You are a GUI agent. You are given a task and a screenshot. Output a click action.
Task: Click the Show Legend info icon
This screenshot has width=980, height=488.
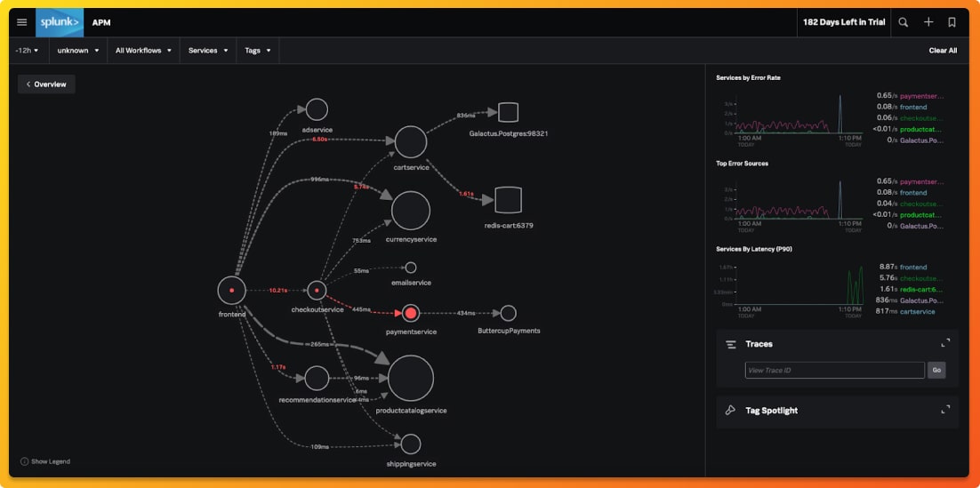tap(24, 461)
